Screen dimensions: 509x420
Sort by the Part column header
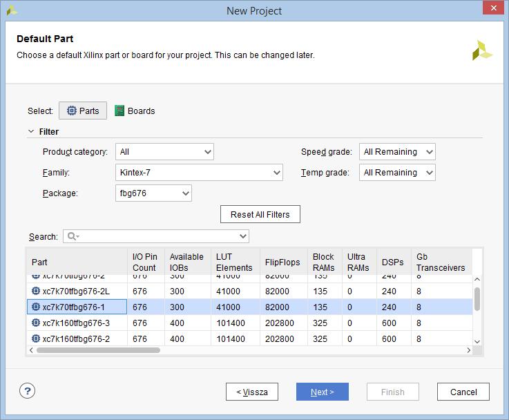[77, 262]
